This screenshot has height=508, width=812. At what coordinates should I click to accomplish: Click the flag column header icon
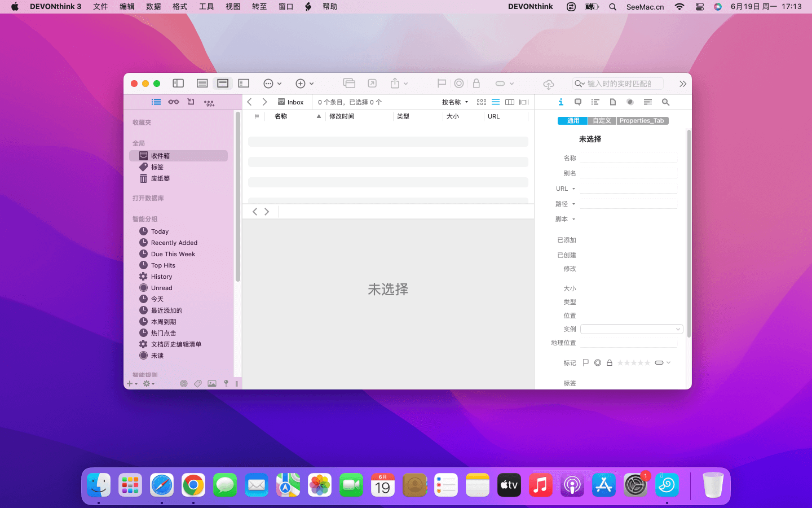pyautogui.click(x=257, y=116)
